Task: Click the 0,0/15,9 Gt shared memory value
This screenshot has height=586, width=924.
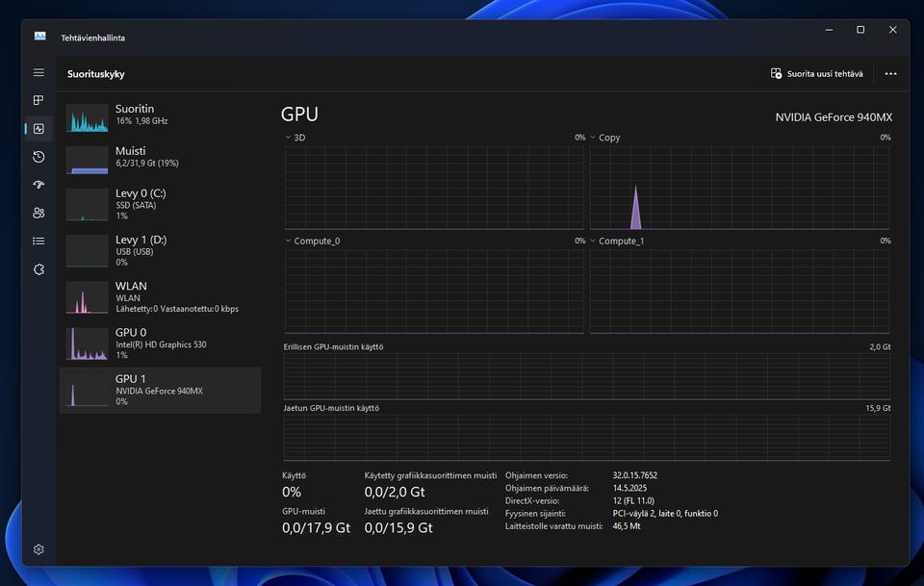Action: coord(398,527)
